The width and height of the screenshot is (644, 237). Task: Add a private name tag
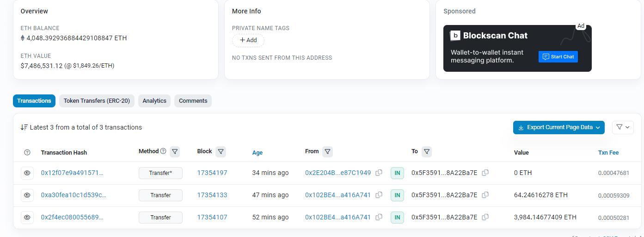[x=248, y=40]
